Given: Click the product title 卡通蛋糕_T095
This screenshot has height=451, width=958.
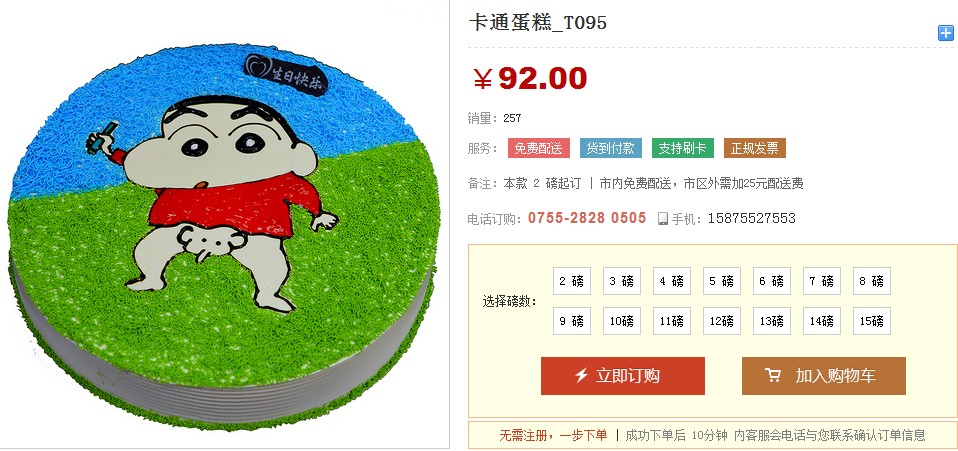Looking at the screenshot, I should click(538, 23).
